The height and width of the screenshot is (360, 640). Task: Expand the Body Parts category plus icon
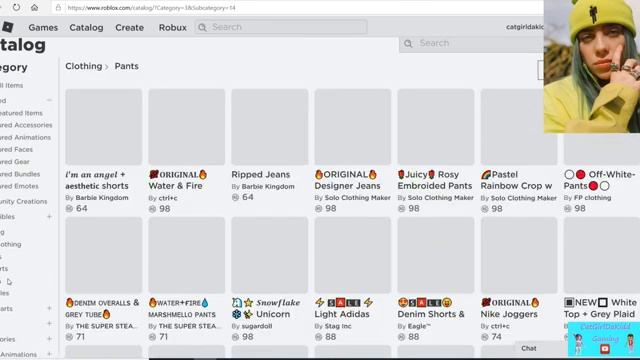49,308
